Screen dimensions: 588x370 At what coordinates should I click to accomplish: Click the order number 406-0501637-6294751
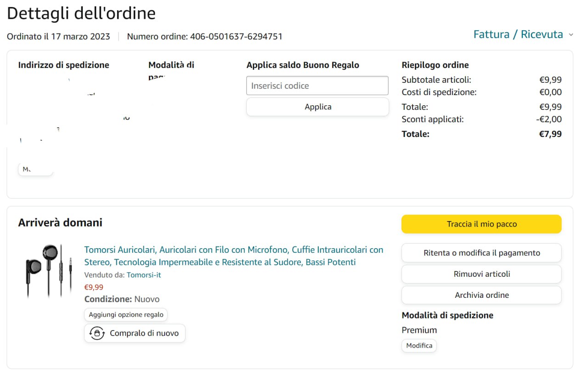(236, 36)
